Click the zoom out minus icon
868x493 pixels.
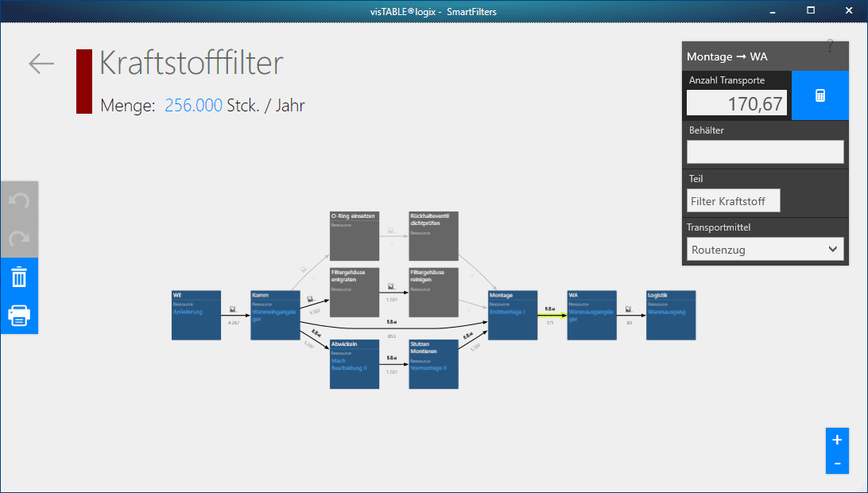[x=837, y=463]
